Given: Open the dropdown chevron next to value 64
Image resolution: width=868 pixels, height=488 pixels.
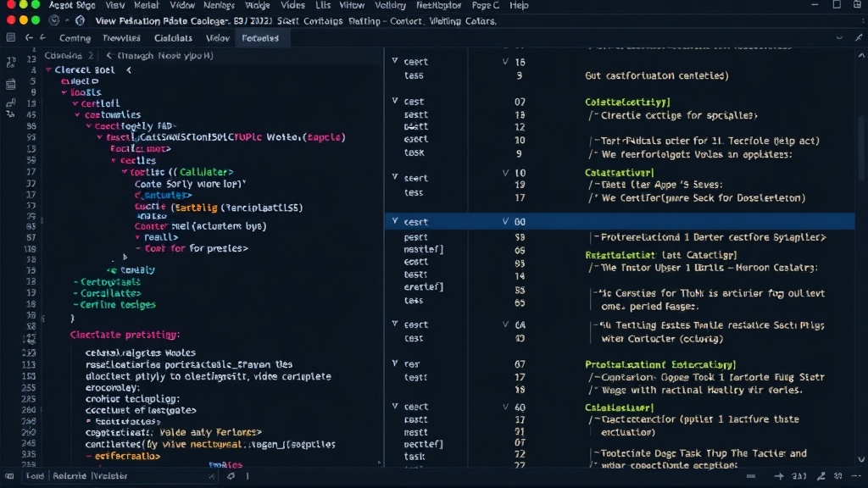Looking at the screenshot, I should pos(505,324).
